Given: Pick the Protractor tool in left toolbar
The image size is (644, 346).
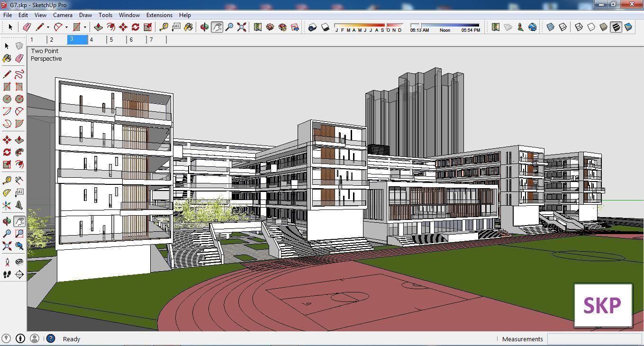Looking at the screenshot, I should 7,193.
